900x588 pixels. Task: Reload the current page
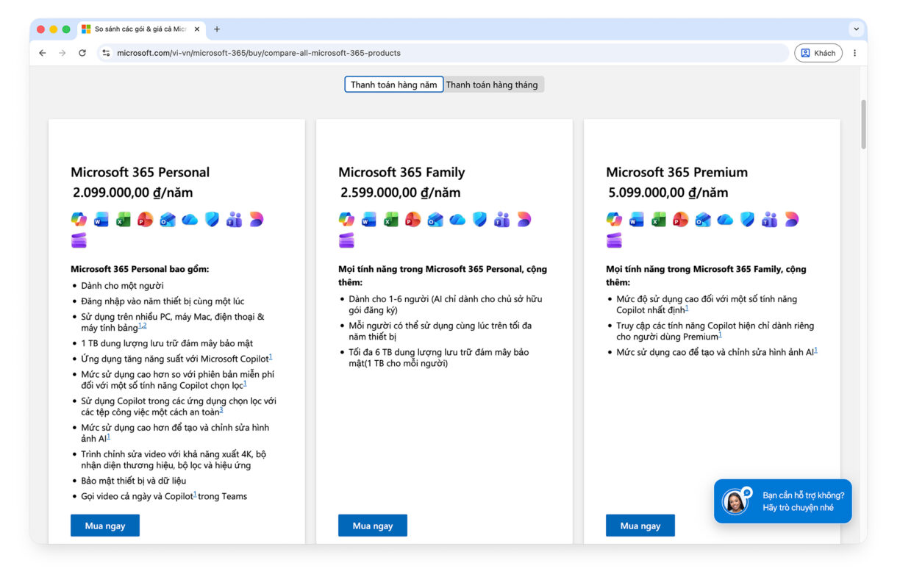82,53
